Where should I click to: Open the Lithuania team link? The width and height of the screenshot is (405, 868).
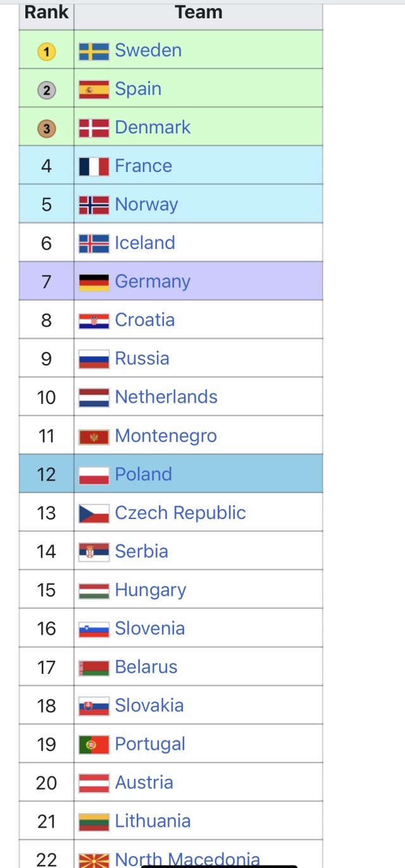pos(153,821)
